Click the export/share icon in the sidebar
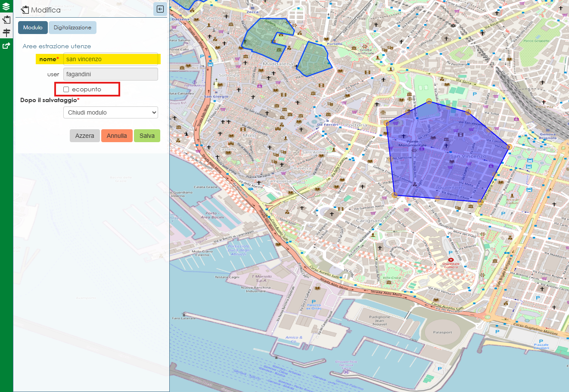This screenshot has width=569, height=392. point(6,45)
